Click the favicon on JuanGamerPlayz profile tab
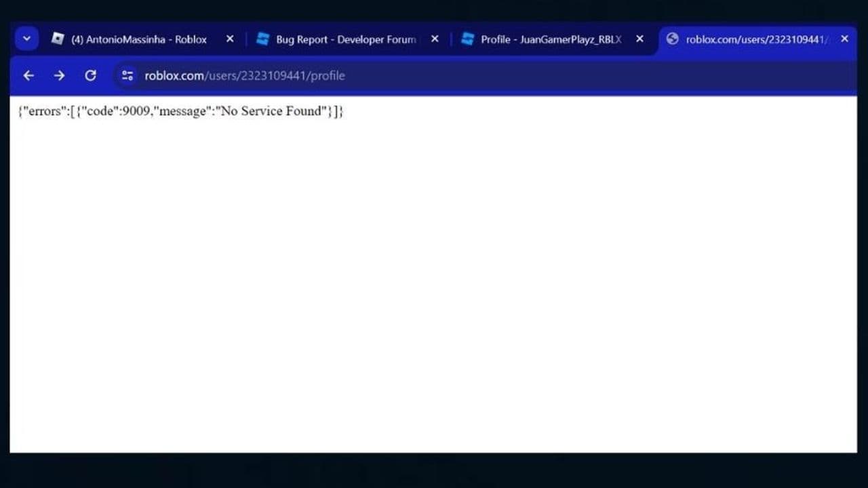This screenshot has width=868, height=488. (x=468, y=39)
